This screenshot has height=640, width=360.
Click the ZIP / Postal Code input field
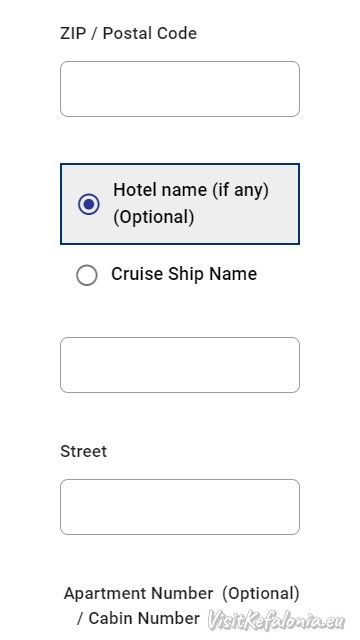180,89
